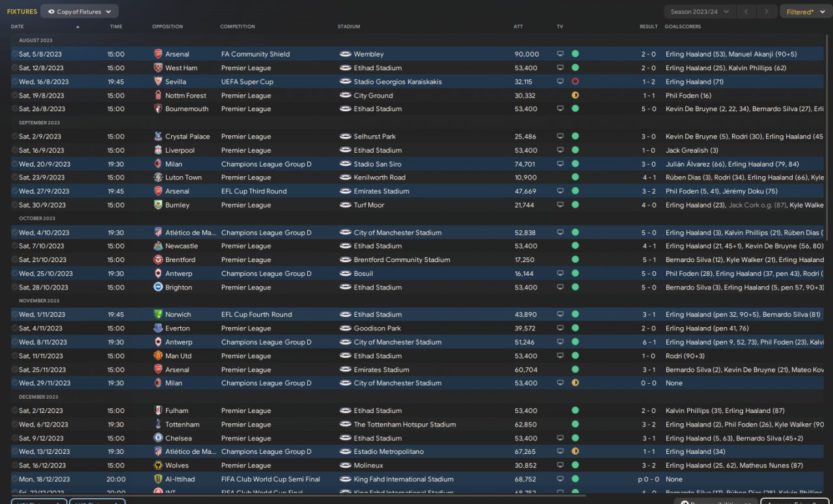
Task: Select goalscorer Rodri (90+3)
Action: [685, 356]
